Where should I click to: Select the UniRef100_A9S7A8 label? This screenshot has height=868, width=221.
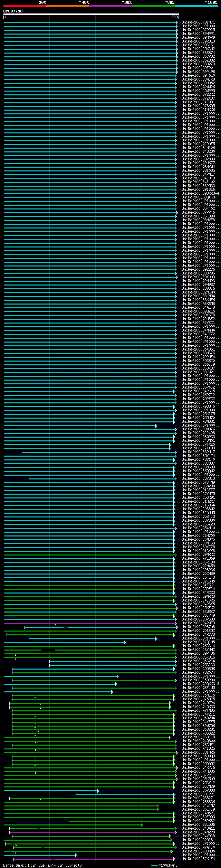pos(198,627)
